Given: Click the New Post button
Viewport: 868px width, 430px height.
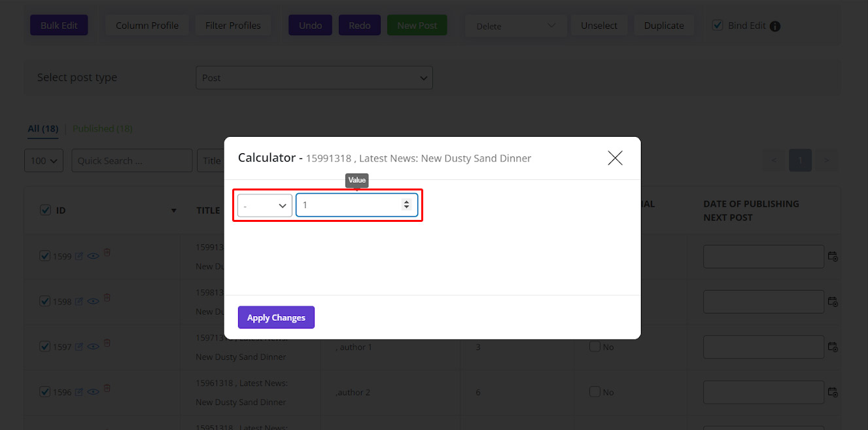Looking at the screenshot, I should tap(417, 26).
